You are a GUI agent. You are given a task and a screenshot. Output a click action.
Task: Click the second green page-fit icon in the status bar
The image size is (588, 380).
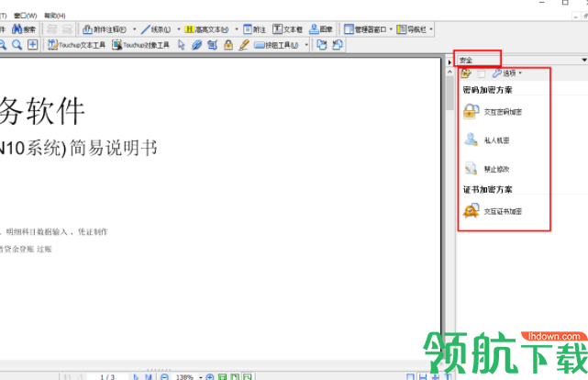click(x=235, y=376)
